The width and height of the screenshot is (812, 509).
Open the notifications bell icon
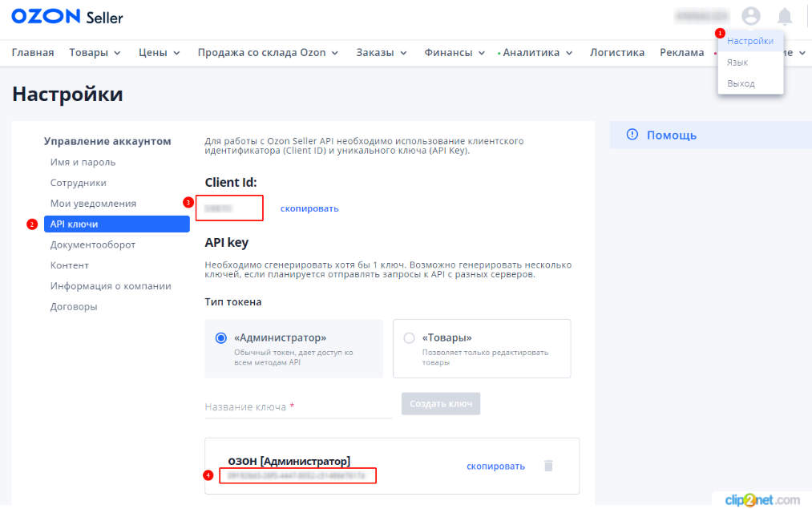point(785,17)
